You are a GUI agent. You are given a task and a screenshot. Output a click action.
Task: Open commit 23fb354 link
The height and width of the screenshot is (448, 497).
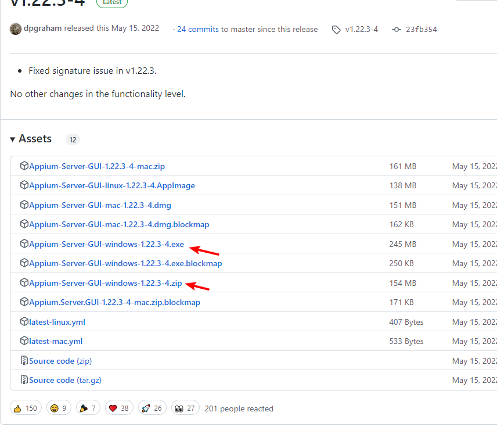click(422, 29)
